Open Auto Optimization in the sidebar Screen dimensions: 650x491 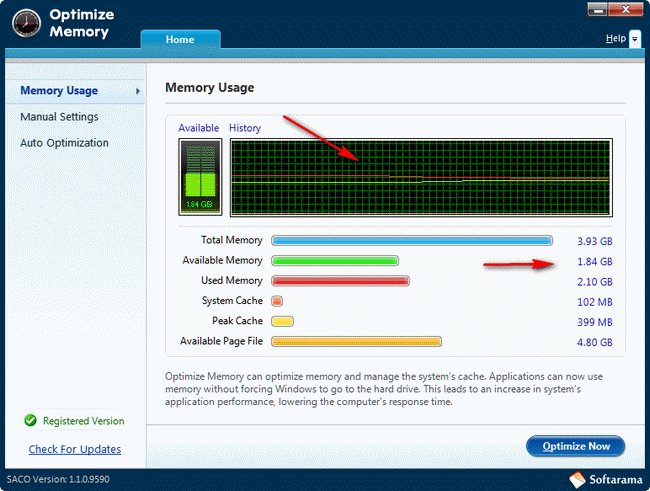coord(64,143)
